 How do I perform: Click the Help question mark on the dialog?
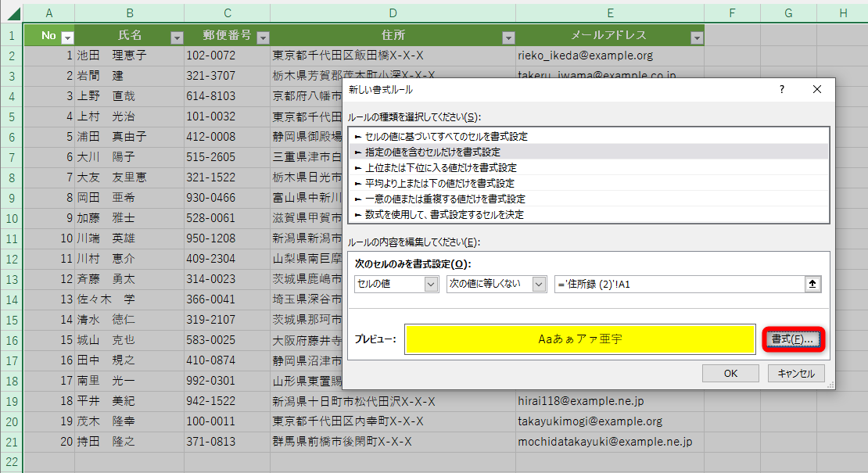[781, 90]
